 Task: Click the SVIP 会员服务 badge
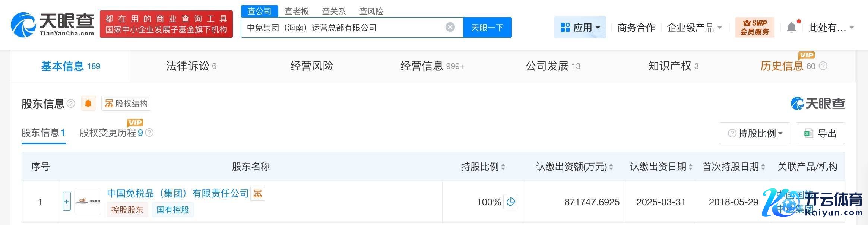754,28
